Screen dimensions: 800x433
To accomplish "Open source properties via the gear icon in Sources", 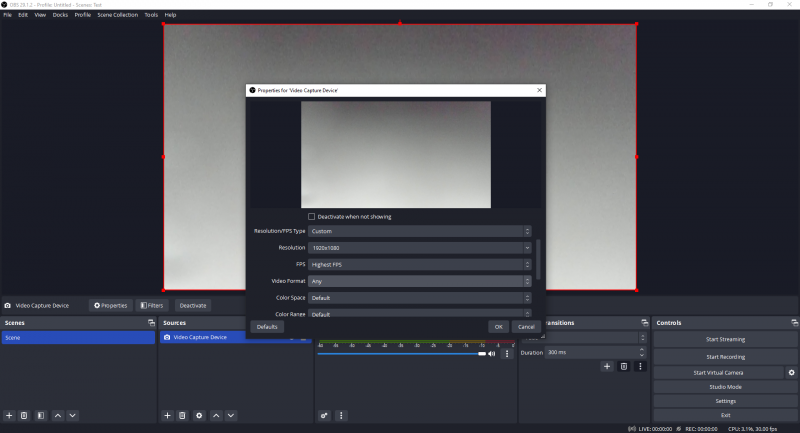I will pyautogui.click(x=199, y=415).
